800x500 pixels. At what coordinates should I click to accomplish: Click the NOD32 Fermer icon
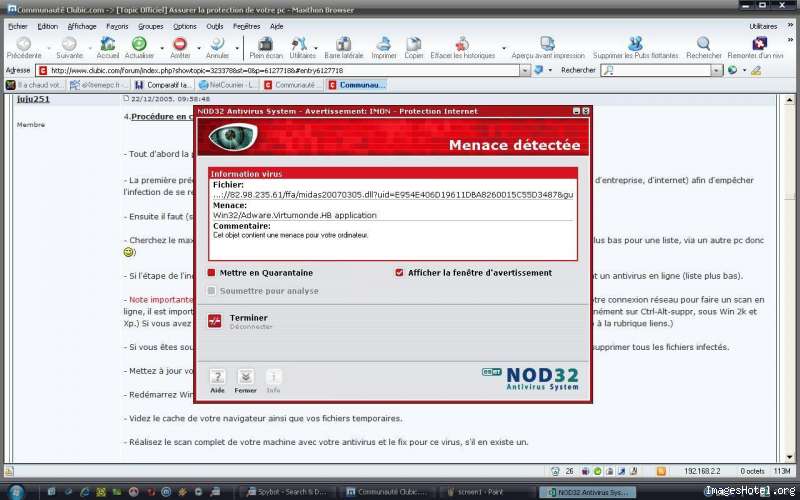pyautogui.click(x=245, y=378)
